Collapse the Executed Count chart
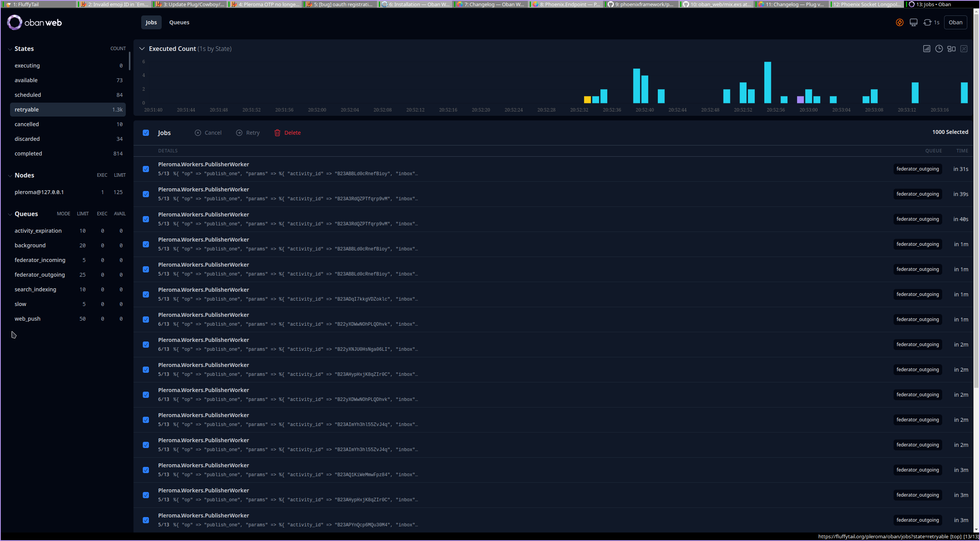The height and width of the screenshot is (541, 980). click(x=142, y=49)
